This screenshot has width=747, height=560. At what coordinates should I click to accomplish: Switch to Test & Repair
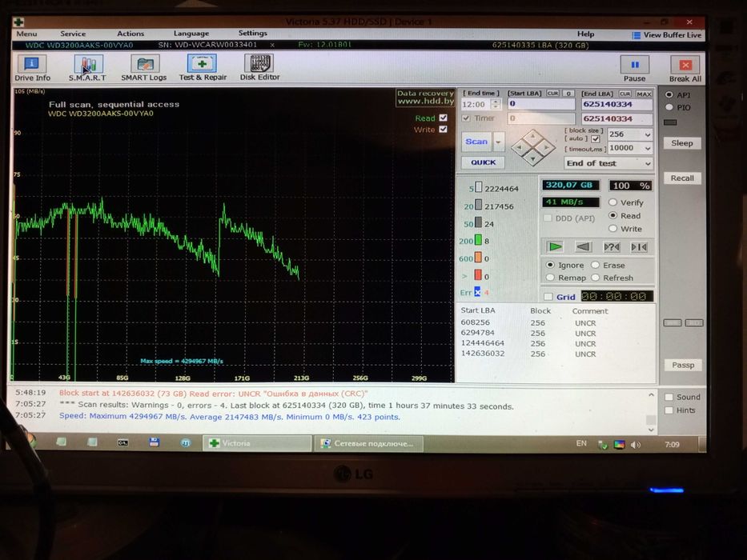click(203, 68)
